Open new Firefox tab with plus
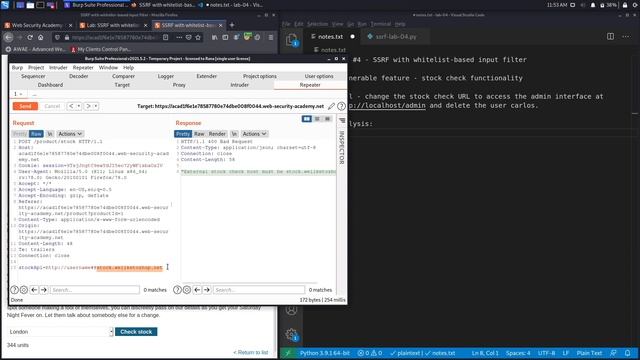 pos(232,25)
